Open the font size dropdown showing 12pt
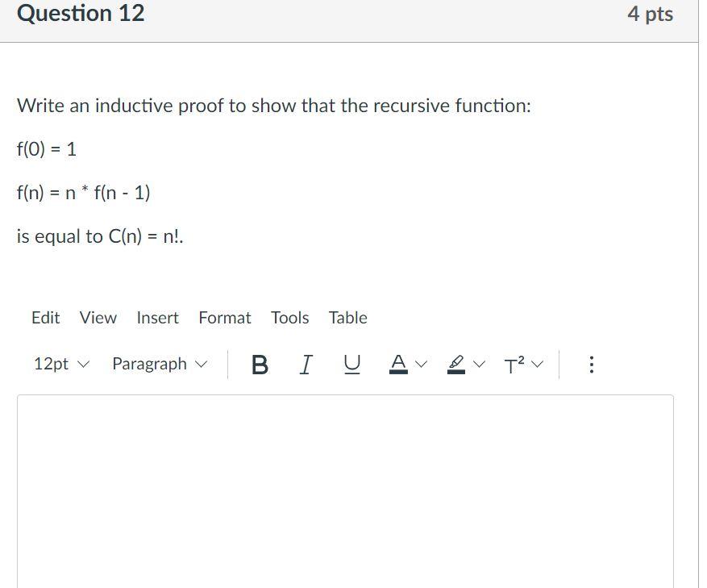This screenshot has height=588, width=707. pos(60,364)
